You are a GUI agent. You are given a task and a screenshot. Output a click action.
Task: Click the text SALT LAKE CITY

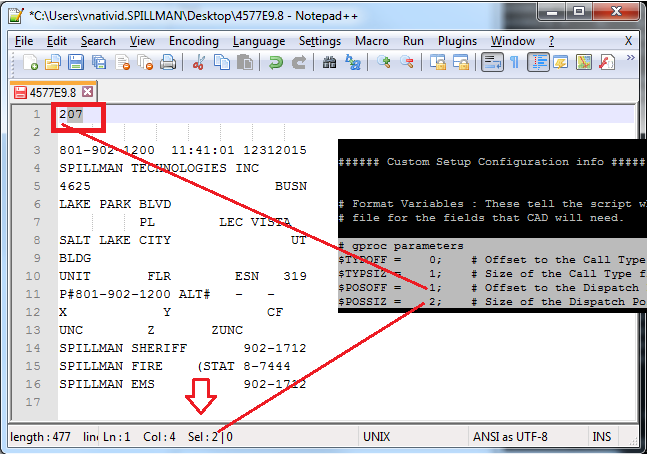[115, 240]
